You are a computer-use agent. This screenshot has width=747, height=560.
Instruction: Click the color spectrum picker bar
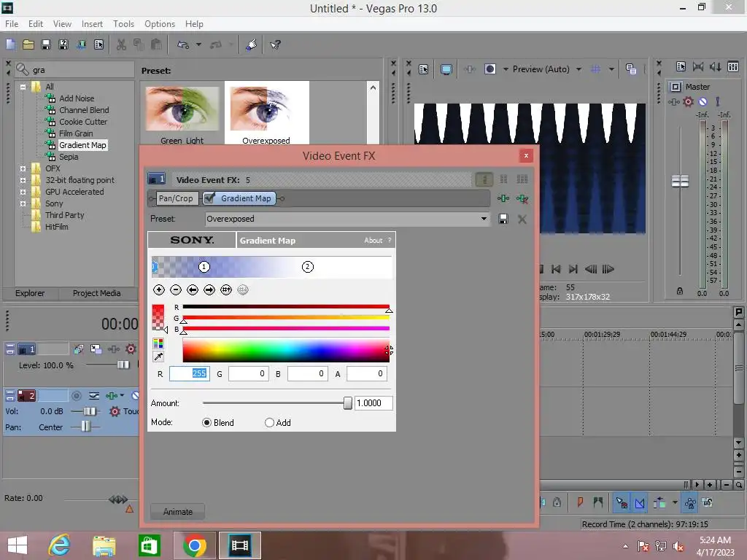(x=286, y=351)
